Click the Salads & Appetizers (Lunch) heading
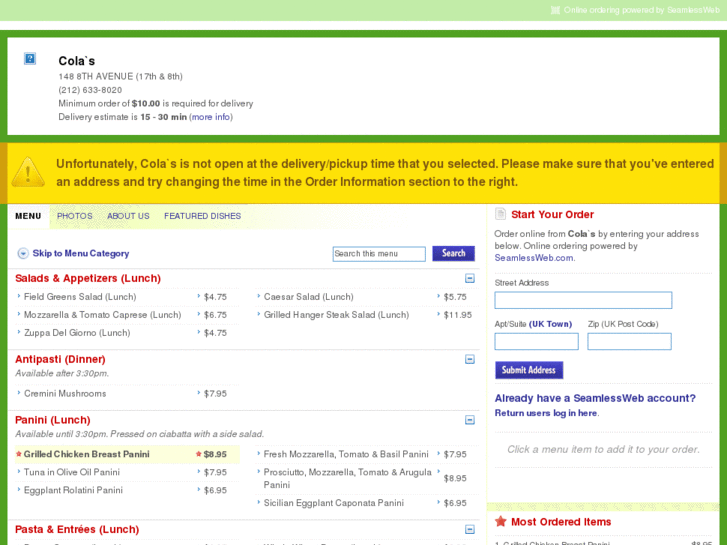The height and width of the screenshot is (545, 727). click(88, 278)
